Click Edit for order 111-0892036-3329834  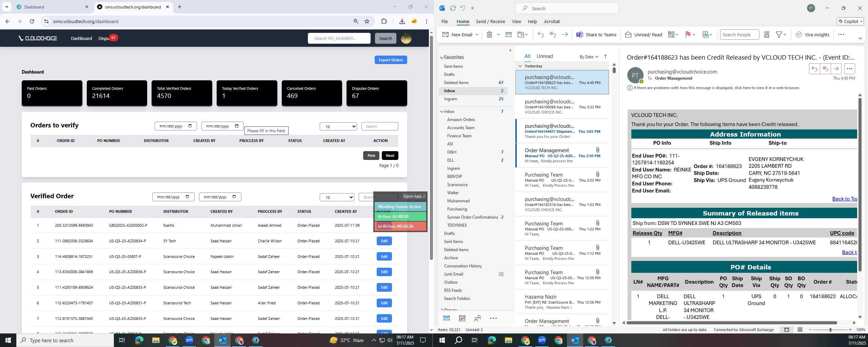384,241
